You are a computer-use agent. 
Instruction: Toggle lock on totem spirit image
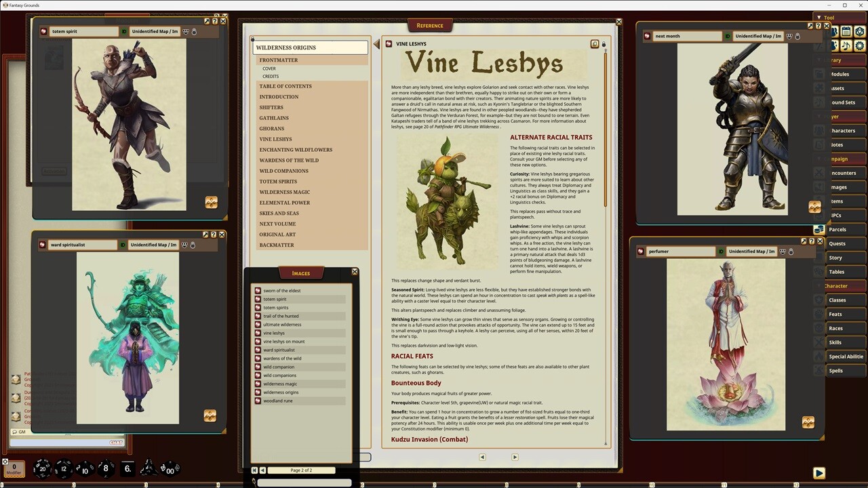coord(194,32)
